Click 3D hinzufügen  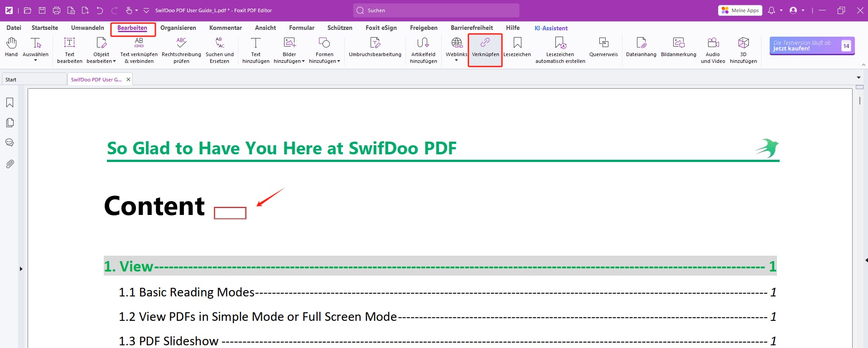pyautogui.click(x=743, y=50)
